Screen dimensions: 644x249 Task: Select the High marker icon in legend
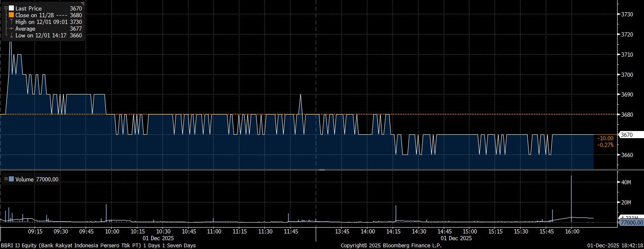pyautogui.click(x=11, y=22)
